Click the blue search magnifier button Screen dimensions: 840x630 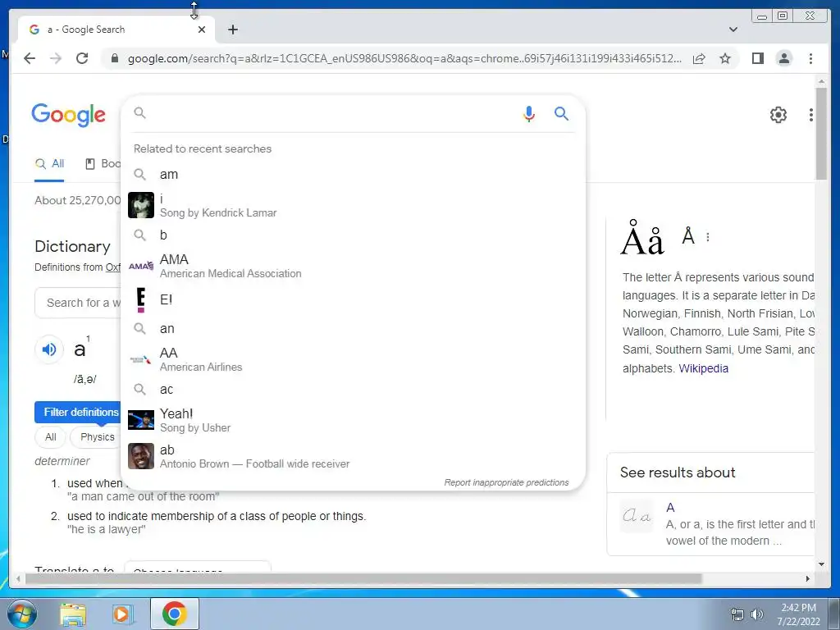point(561,113)
